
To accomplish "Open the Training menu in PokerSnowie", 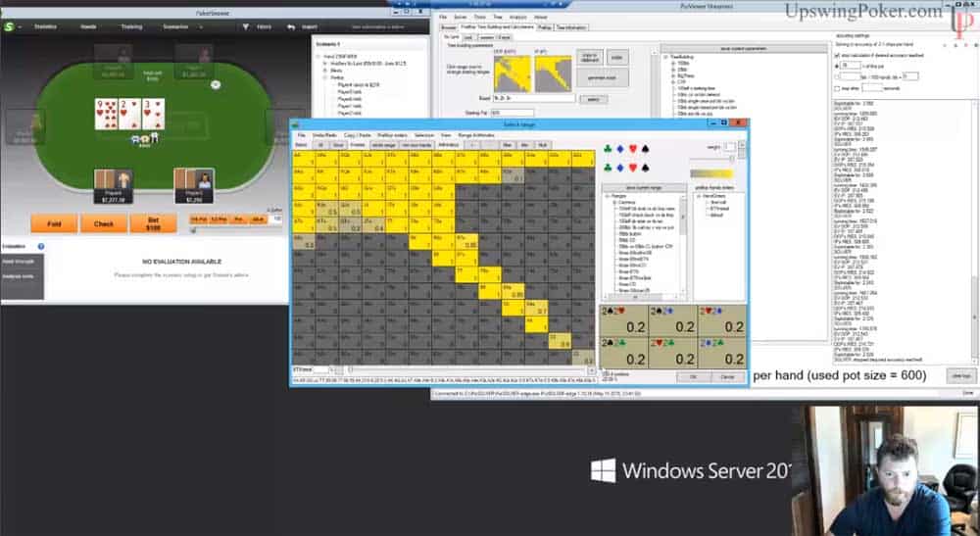I will [131, 26].
